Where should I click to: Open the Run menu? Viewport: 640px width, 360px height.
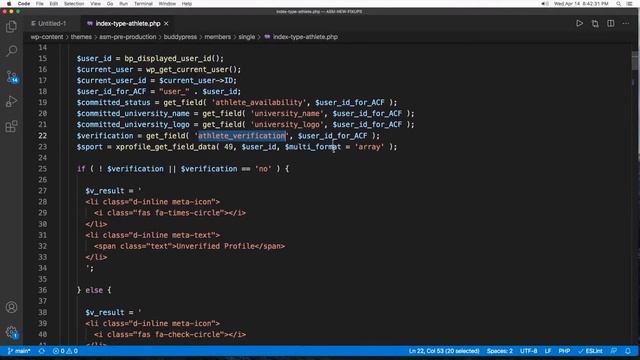pos(123,4)
